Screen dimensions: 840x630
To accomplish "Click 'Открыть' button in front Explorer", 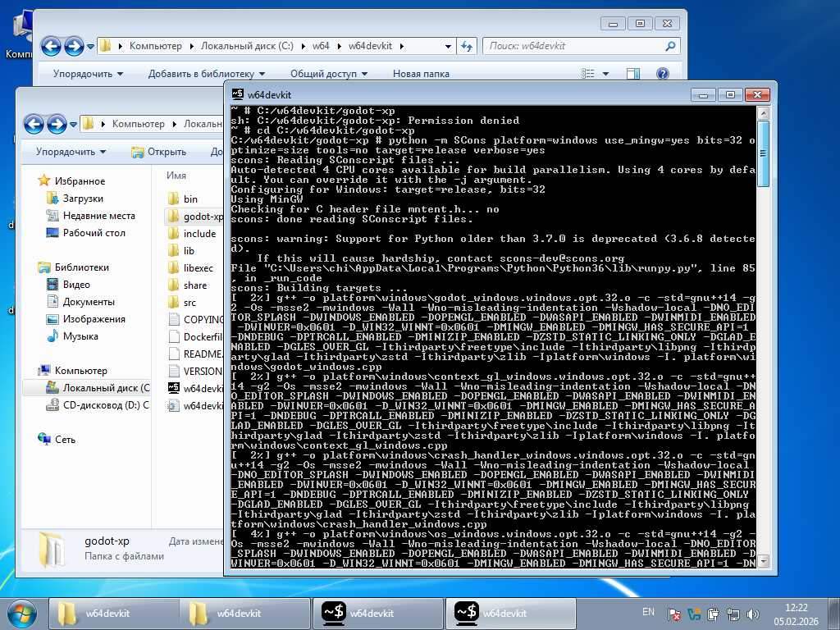I will (x=159, y=152).
